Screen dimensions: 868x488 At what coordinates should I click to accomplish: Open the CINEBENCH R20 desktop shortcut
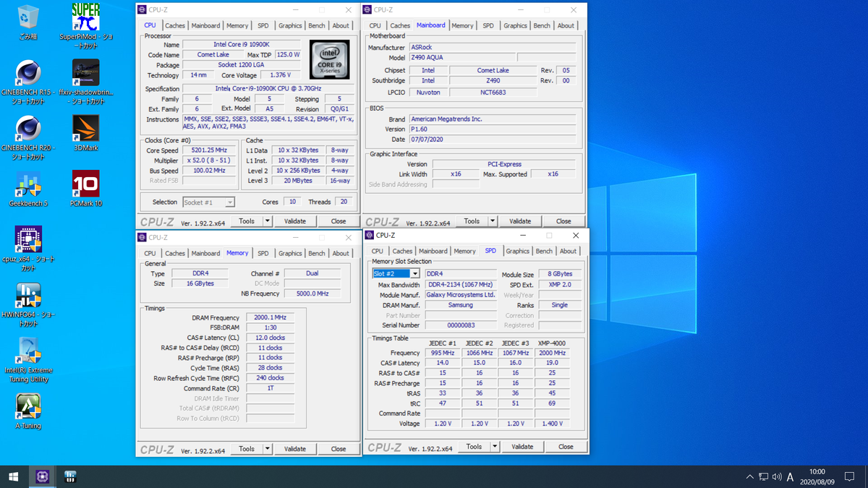[27, 137]
